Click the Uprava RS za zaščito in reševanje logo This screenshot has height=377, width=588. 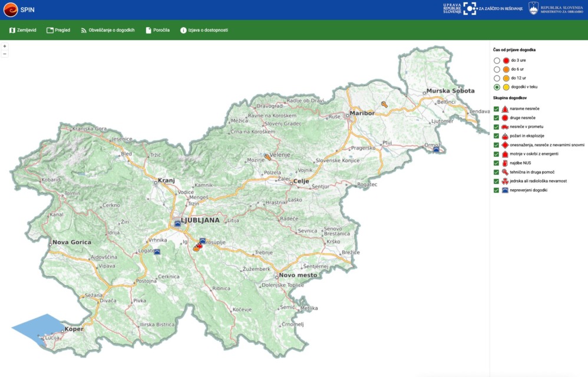tap(483, 8)
